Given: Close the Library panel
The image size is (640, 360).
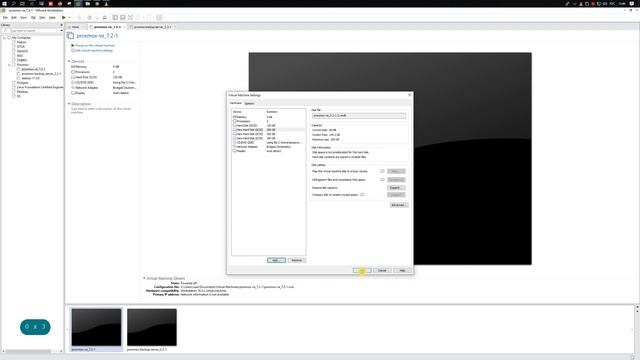Looking at the screenshot, I should [61, 25].
